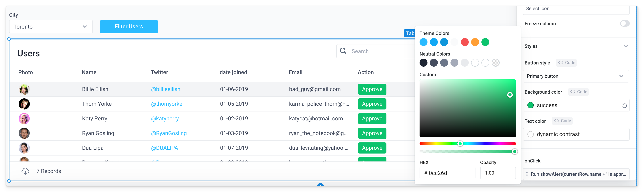Image resolution: width=644 pixels, height=192 pixels.
Task: Click Billie Eilish's profile photo
Action: click(24, 89)
